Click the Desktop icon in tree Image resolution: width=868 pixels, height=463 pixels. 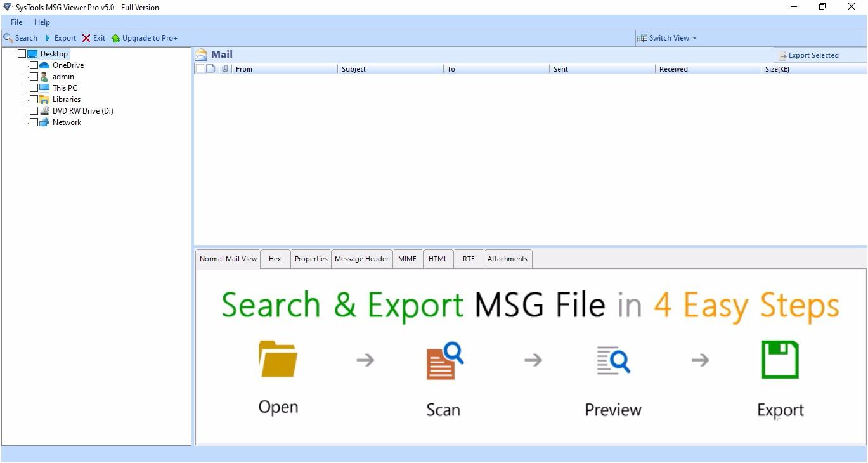coord(32,54)
